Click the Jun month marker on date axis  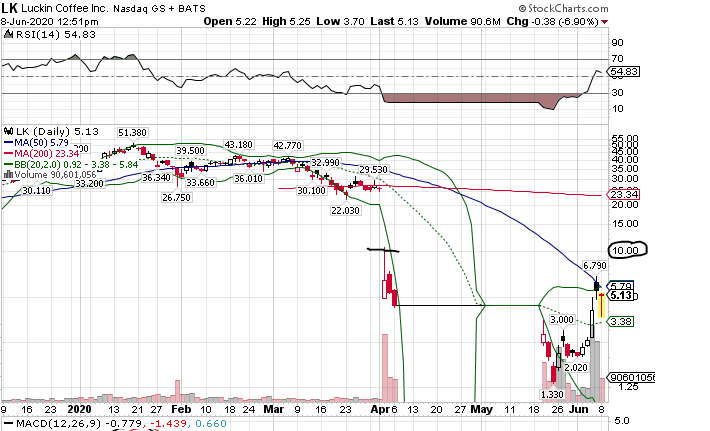581,409
